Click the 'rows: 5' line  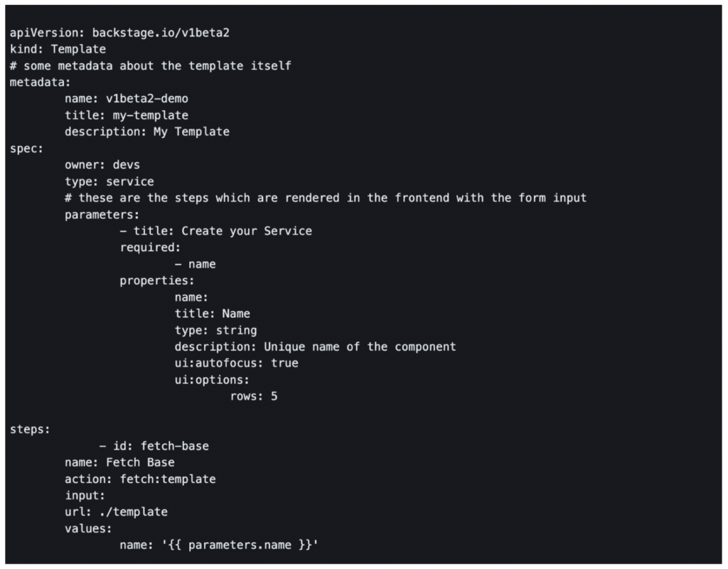[x=254, y=396]
